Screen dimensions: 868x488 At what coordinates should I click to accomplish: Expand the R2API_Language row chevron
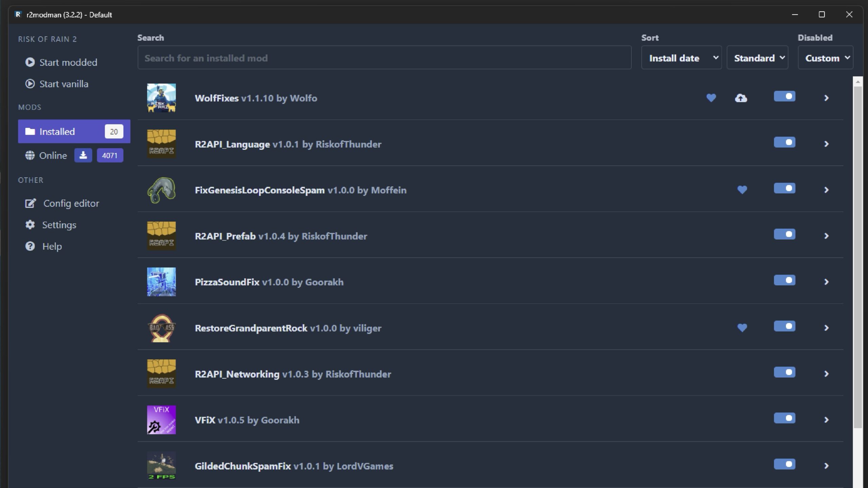(826, 144)
